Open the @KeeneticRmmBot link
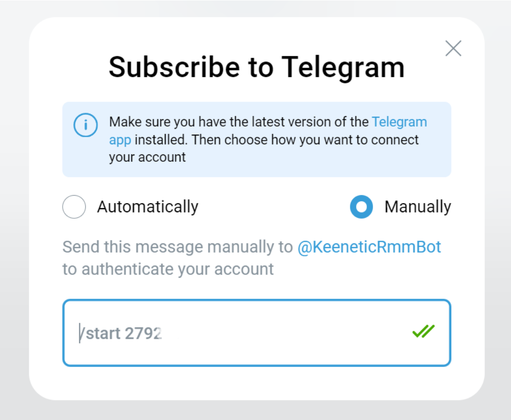The image size is (511, 420). click(x=369, y=247)
